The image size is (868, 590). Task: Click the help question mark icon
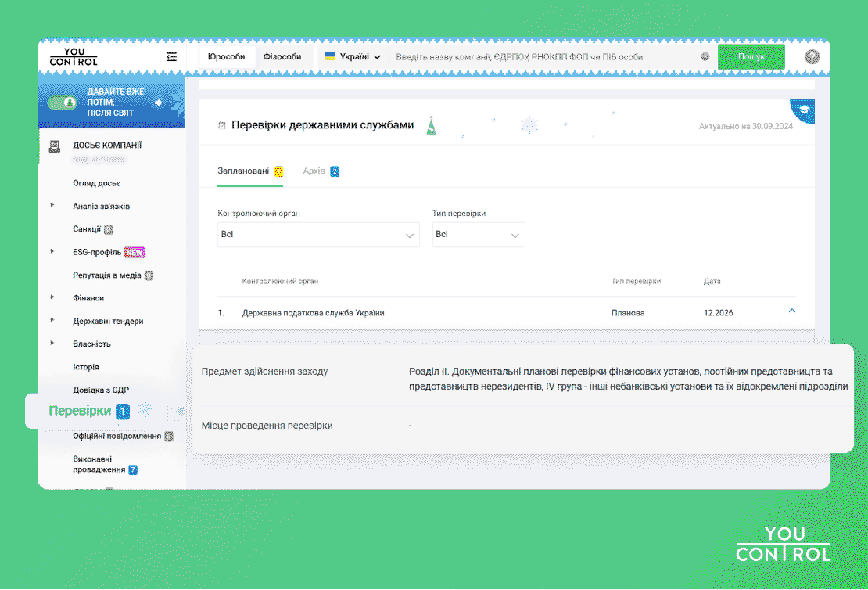(812, 57)
